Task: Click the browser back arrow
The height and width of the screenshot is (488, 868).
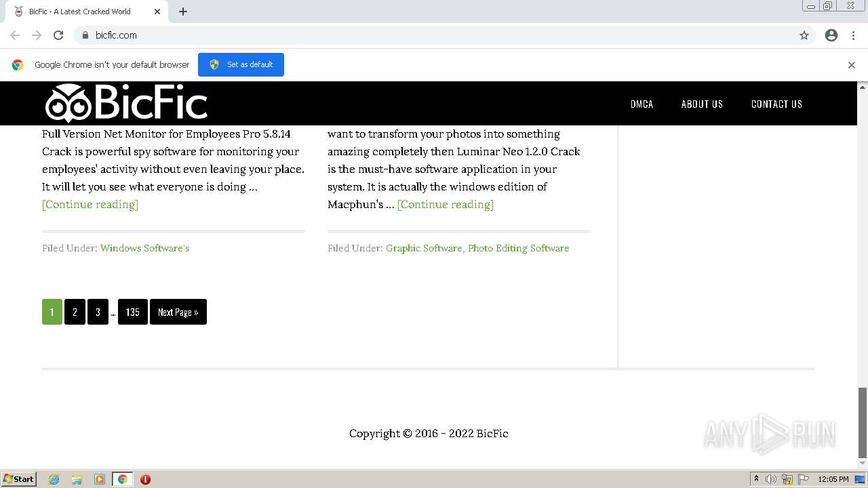Action: pyautogui.click(x=15, y=35)
